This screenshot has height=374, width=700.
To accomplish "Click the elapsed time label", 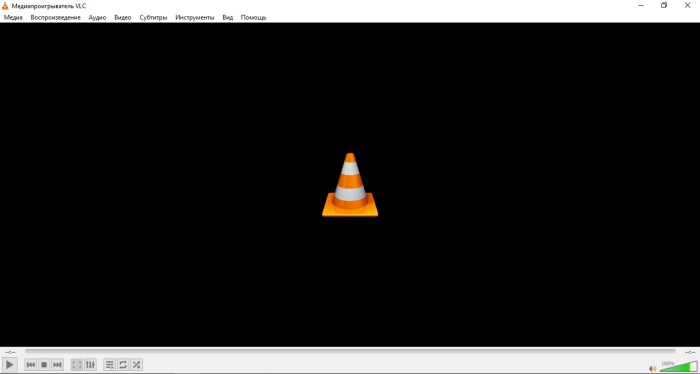I will tap(10, 352).
